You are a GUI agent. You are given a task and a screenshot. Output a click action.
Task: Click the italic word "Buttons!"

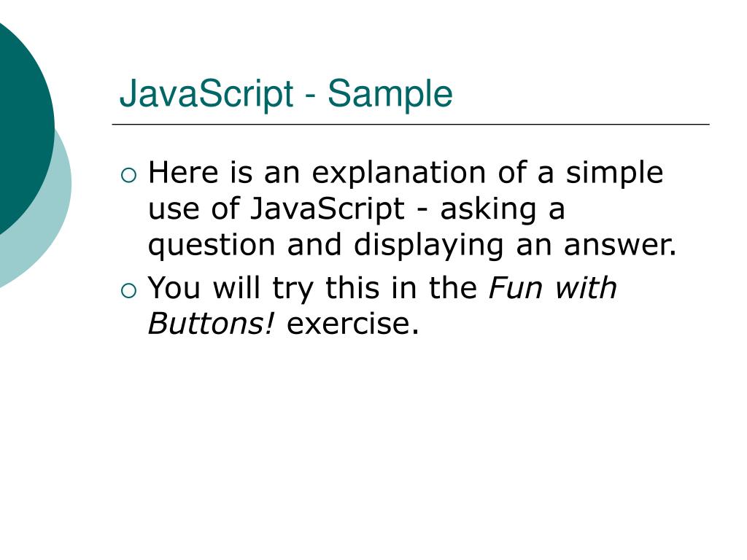(x=212, y=324)
